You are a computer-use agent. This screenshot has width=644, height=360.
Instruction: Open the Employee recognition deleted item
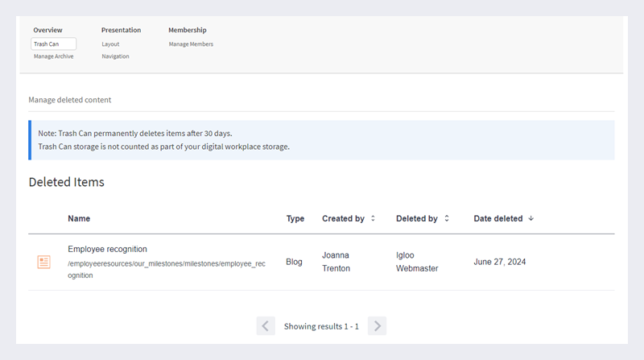pos(107,249)
